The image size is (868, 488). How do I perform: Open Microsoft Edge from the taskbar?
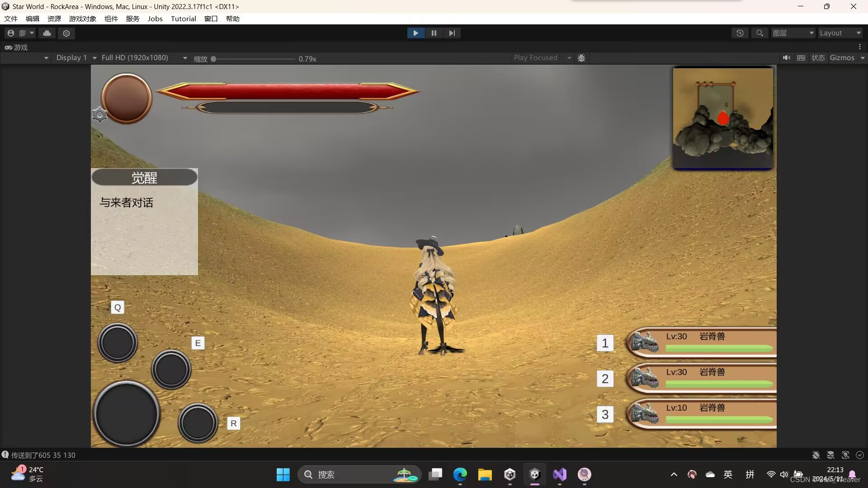click(x=460, y=474)
